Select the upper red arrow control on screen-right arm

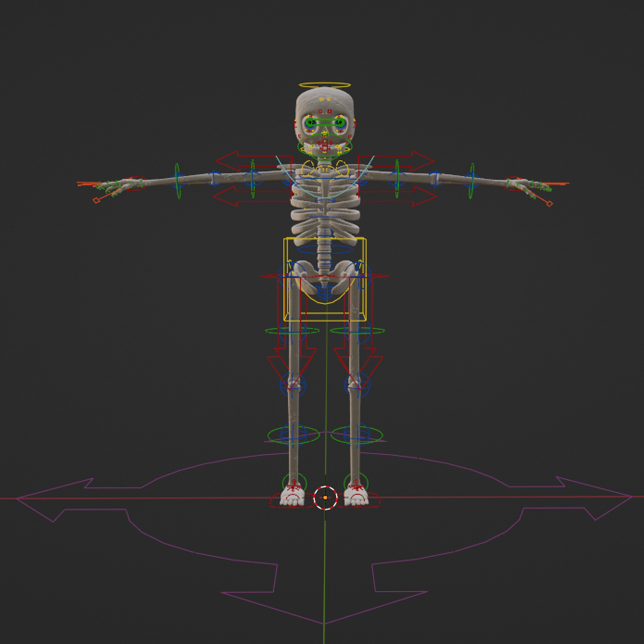(x=396, y=161)
